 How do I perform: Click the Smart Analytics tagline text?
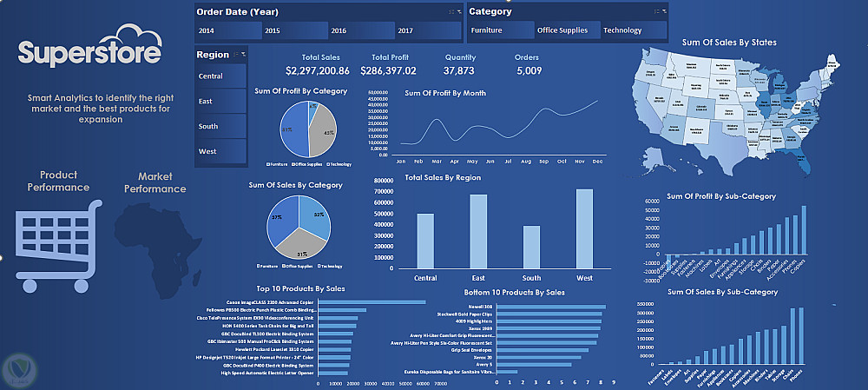[x=100, y=108]
